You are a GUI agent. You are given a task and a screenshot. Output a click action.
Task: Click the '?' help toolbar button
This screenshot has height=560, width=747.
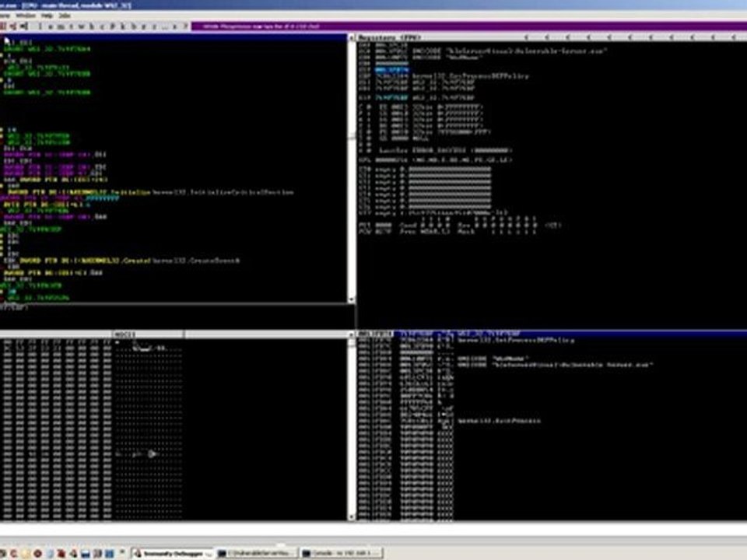pos(185,26)
